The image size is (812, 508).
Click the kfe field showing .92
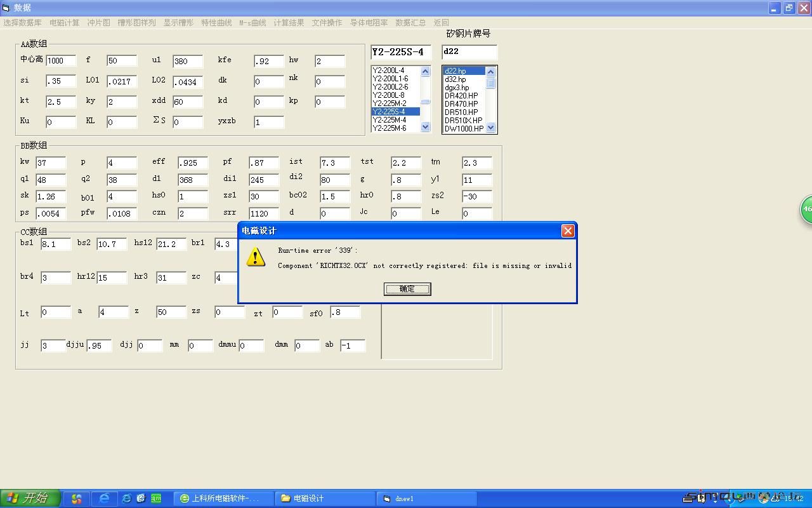pos(269,62)
